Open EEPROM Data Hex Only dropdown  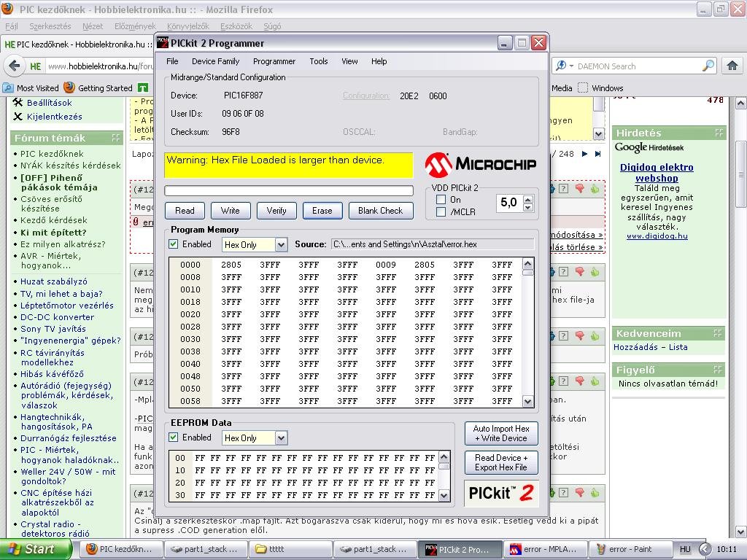[281, 437]
